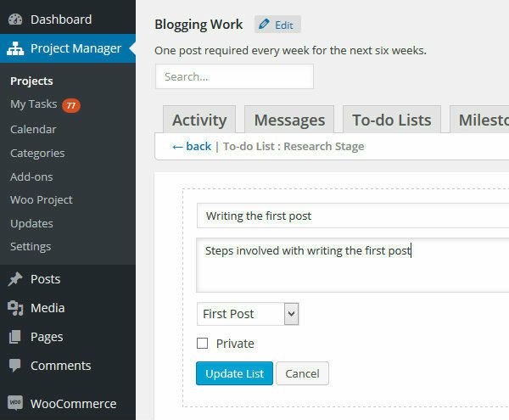Open the Messages tab
The height and width of the screenshot is (420, 509).
click(x=289, y=120)
